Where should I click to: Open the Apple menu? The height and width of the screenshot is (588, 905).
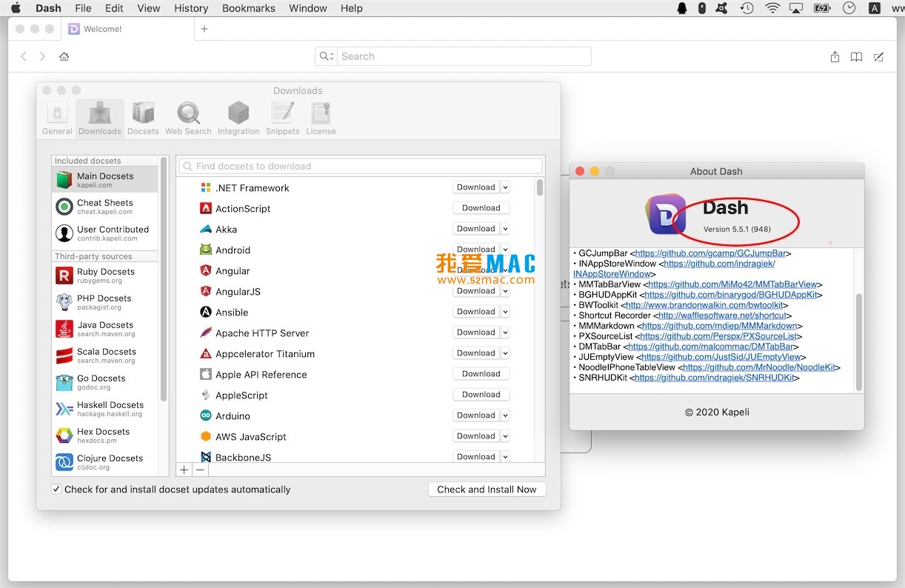[x=16, y=8]
